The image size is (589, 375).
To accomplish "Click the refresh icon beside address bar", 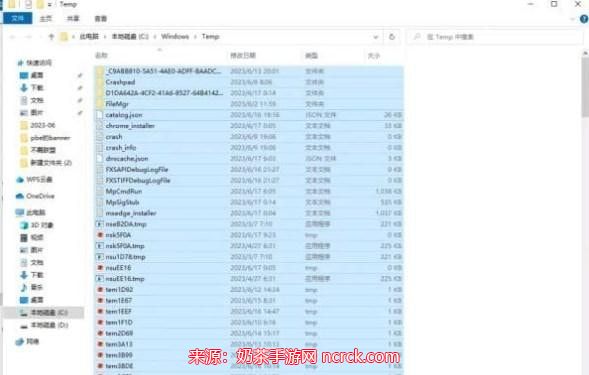I will click(392, 37).
